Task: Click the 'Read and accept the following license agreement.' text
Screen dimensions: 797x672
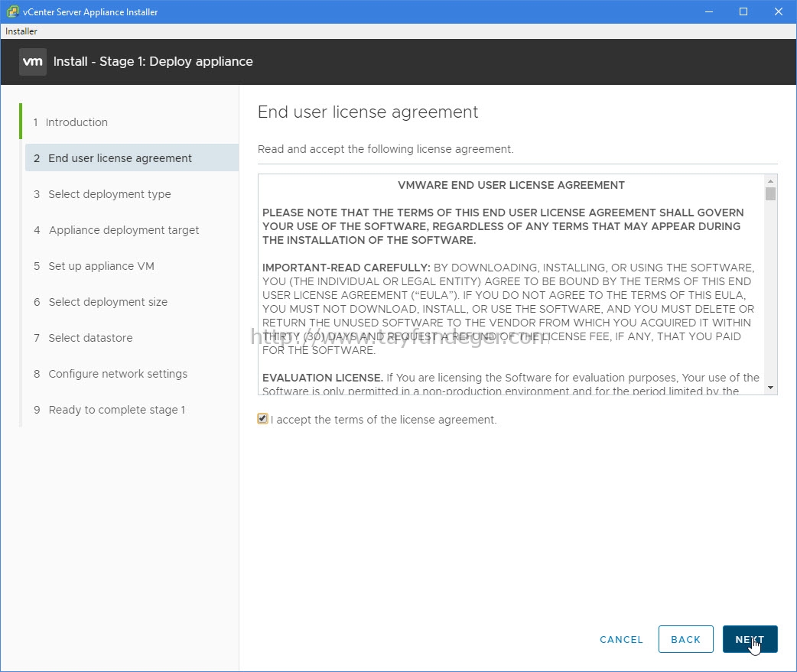Action: (x=385, y=149)
